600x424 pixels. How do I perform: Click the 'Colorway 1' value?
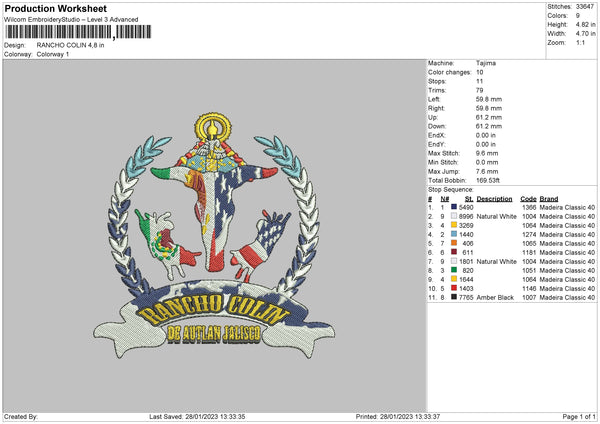(53, 54)
